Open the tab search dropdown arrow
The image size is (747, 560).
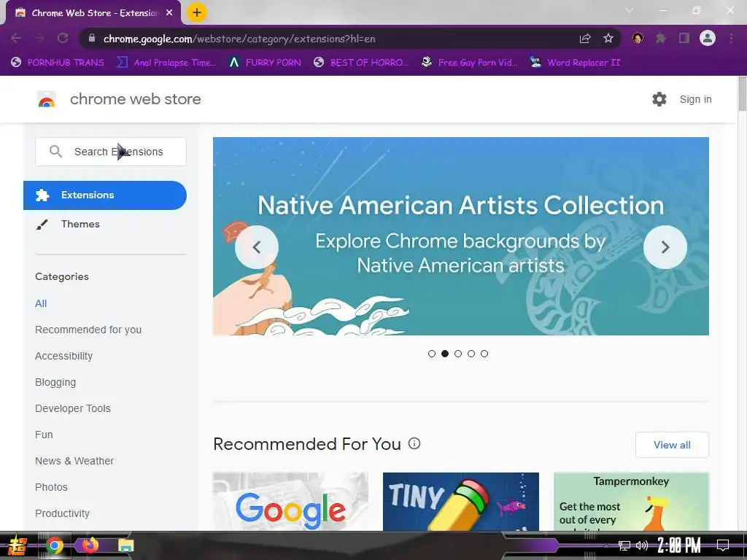point(630,10)
